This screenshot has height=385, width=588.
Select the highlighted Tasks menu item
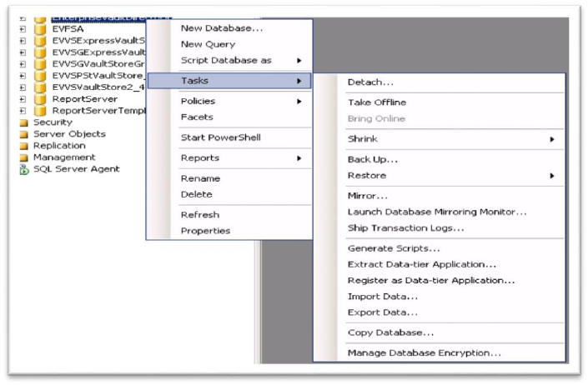coord(229,81)
